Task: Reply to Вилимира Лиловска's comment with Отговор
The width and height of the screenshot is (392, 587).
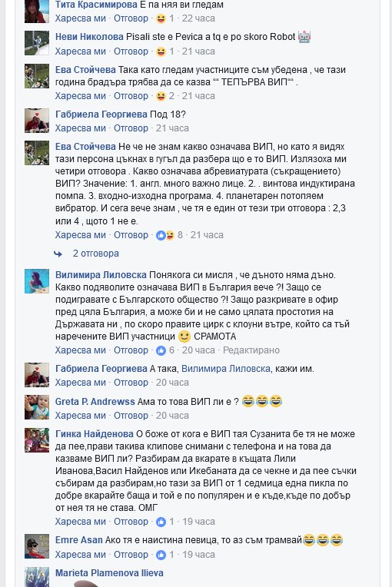Action: pos(131,350)
